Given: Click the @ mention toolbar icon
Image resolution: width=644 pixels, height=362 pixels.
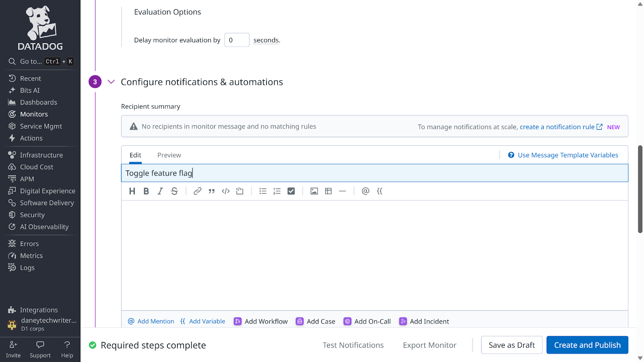Looking at the screenshot, I should [x=365, y=191].
